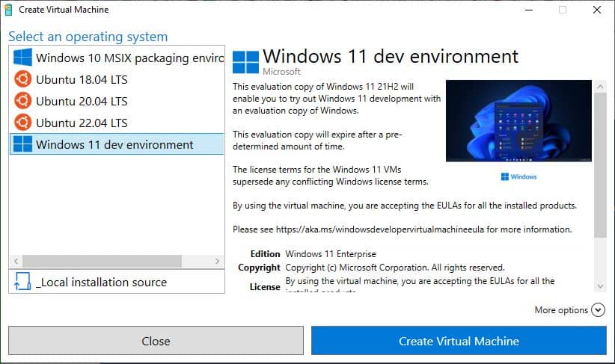Select Ubuntu 18.04 LTS from the list
The image size is (615, 364).
pos(117,79)
